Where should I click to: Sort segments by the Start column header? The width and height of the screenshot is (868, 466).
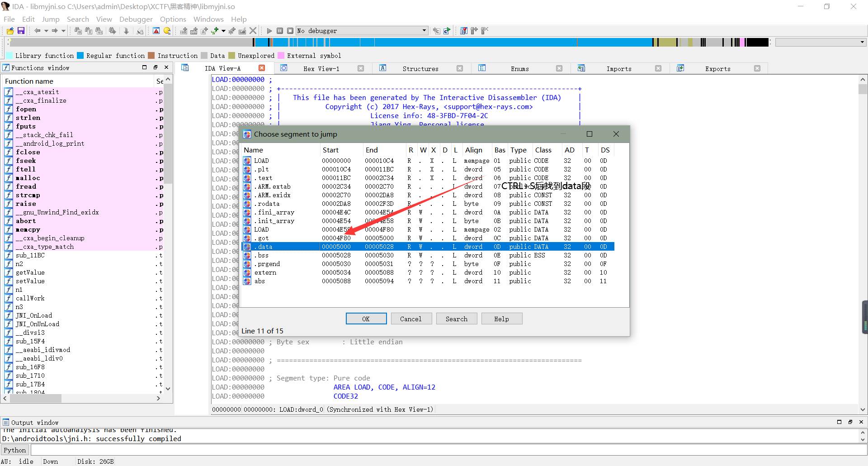(x=341, y=150)
